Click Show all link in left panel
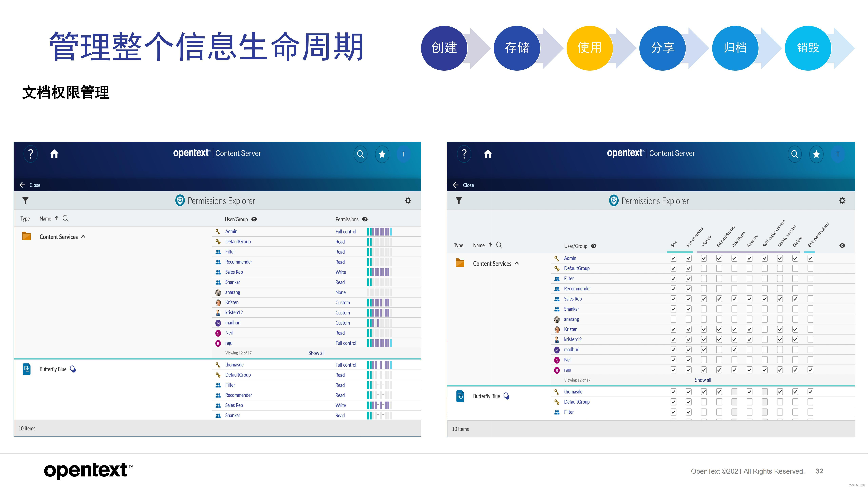 (316, 353)
